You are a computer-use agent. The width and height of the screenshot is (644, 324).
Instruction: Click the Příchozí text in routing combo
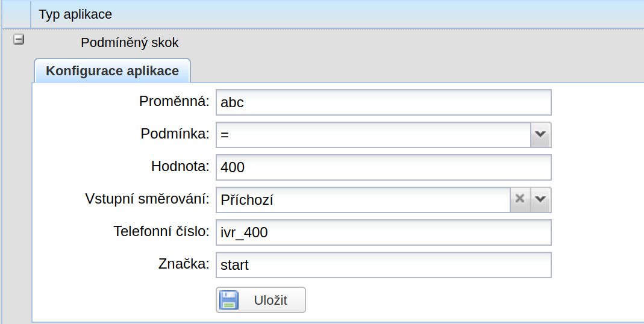coord(247,200)
